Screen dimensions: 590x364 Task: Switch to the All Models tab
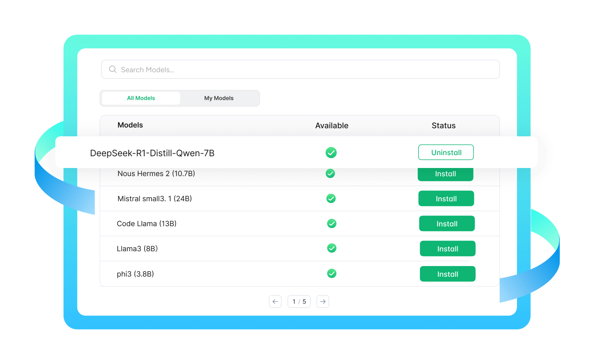(141, 98)
